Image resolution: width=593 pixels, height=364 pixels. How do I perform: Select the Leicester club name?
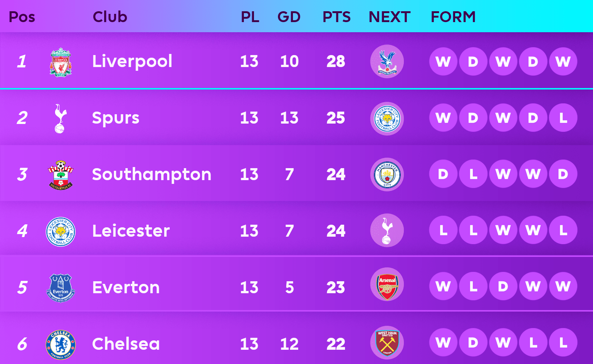point(131,231)
